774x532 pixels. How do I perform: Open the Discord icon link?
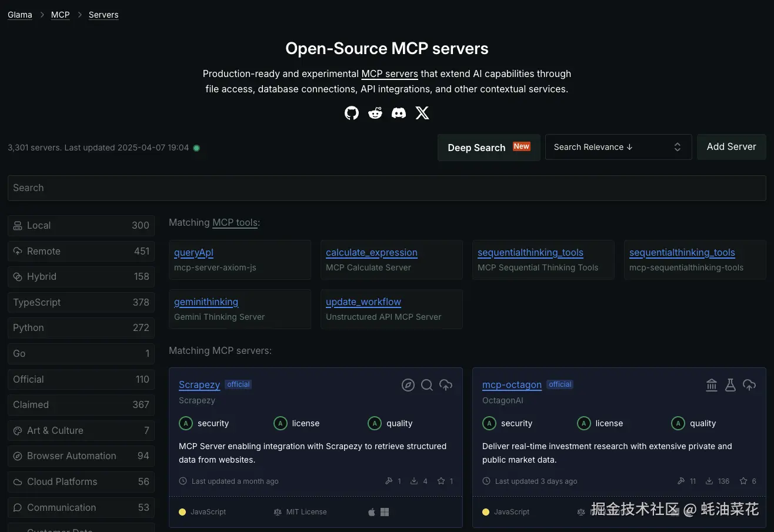pyautogui.click(x=399, y=113)
